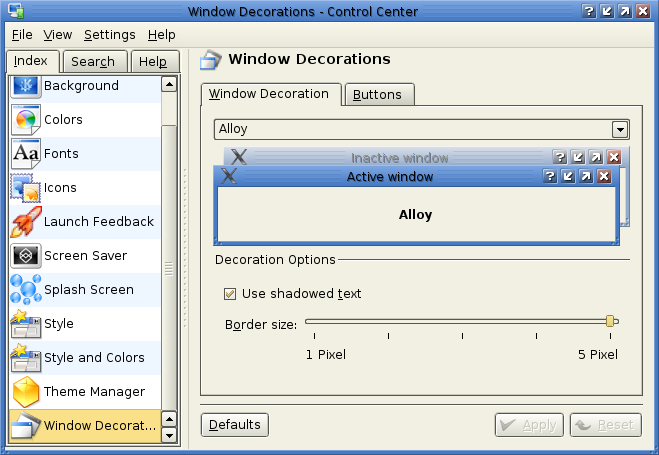Switch to the Search sidebar tab
Screen dimensions: 659x455
[93, 62]
